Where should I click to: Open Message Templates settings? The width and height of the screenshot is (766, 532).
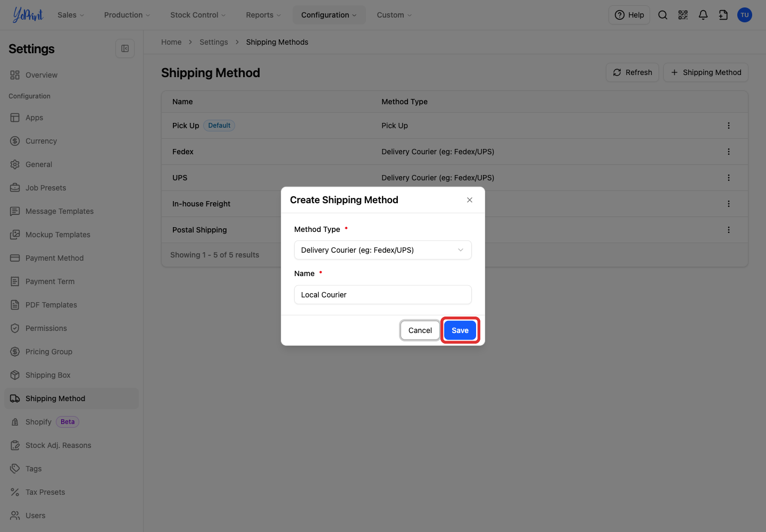click(71, 211)
